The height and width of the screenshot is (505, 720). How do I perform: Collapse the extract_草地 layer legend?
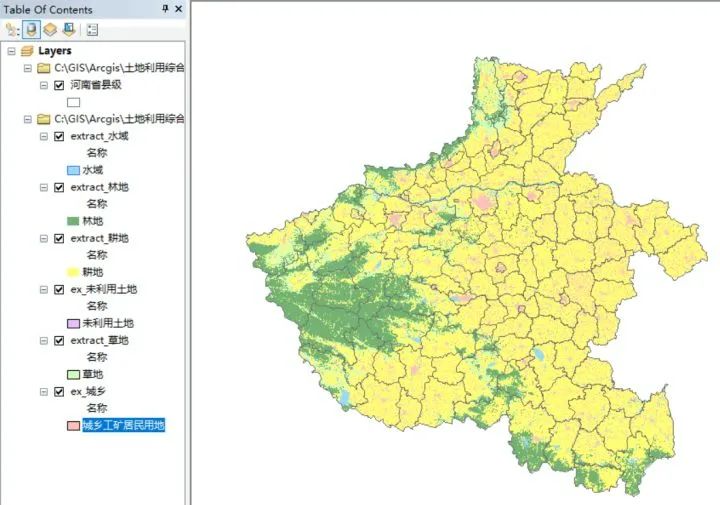coord(44,341)
